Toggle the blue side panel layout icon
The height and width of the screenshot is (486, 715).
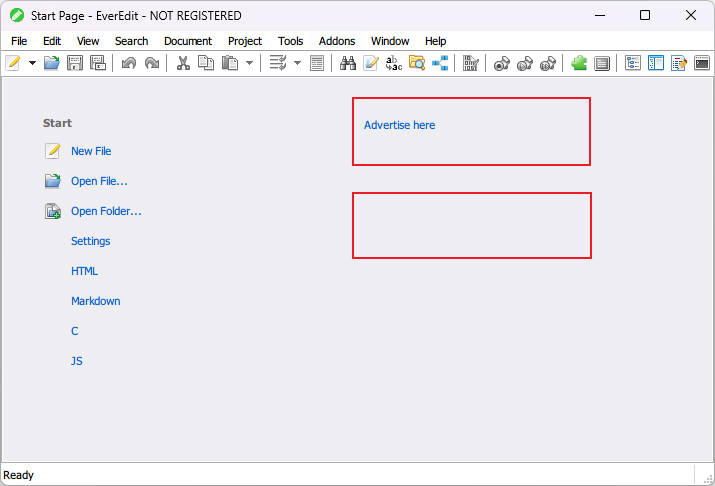pos(656,63)
